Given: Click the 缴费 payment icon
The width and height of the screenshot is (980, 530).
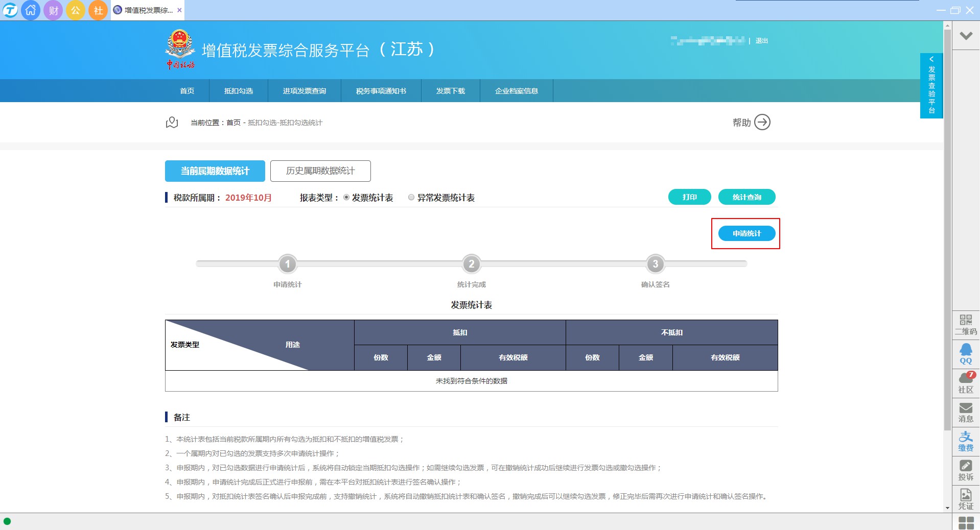Looking at the screenshot, I should [965, 441].
